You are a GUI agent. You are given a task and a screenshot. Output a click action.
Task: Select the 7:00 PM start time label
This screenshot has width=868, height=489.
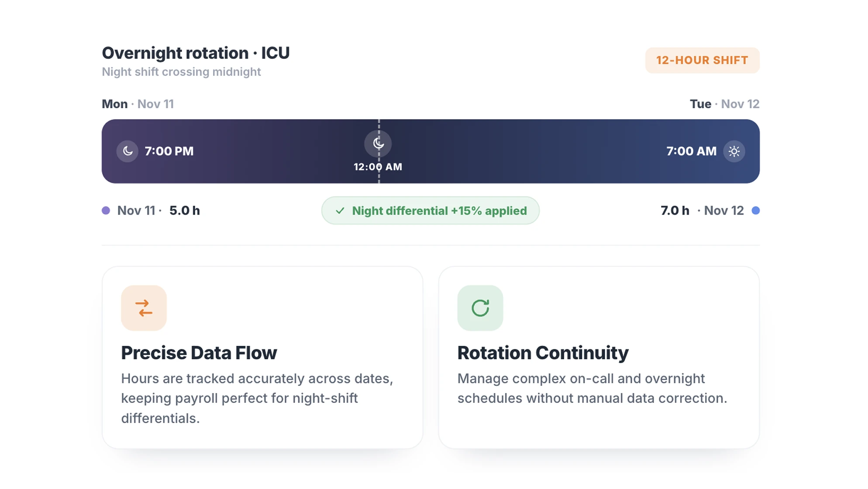tap(169, 151)
